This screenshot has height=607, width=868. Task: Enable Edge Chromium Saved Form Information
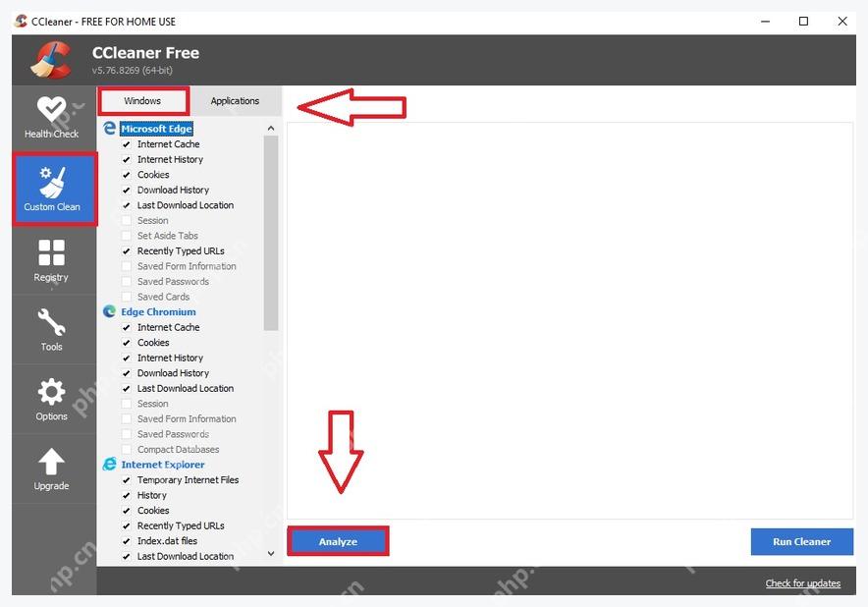click(x=127, y=418)
